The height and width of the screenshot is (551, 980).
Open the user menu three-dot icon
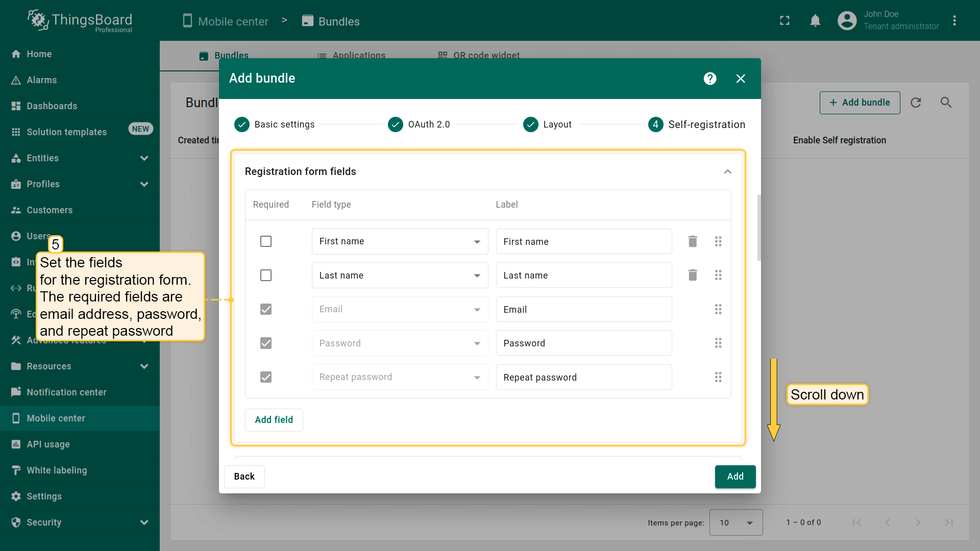(x=954, y=21)
